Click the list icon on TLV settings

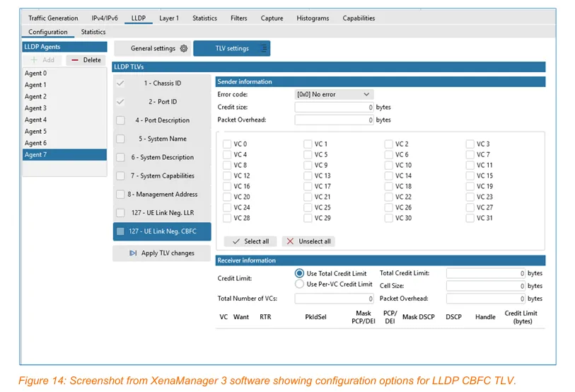(264, 48)
